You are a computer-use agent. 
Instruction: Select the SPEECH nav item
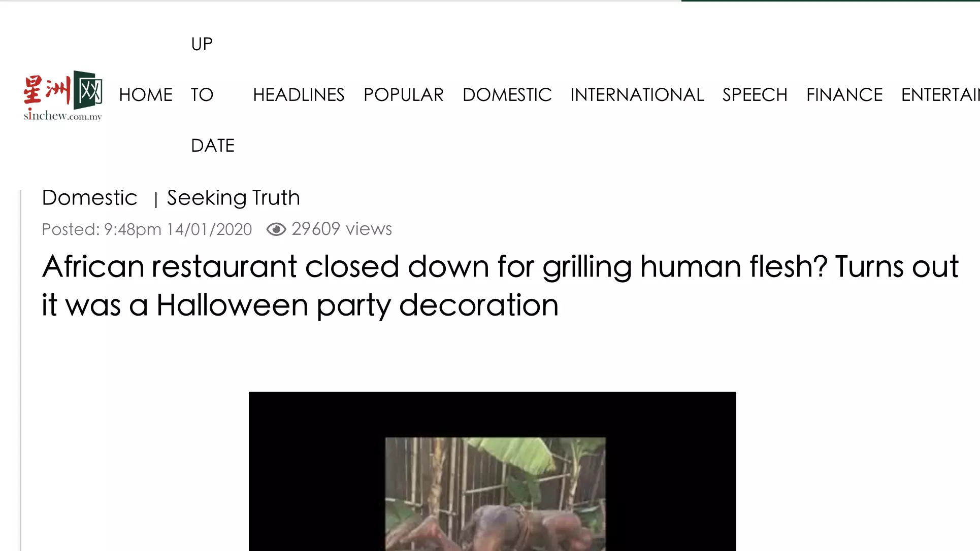pos(755,95)
